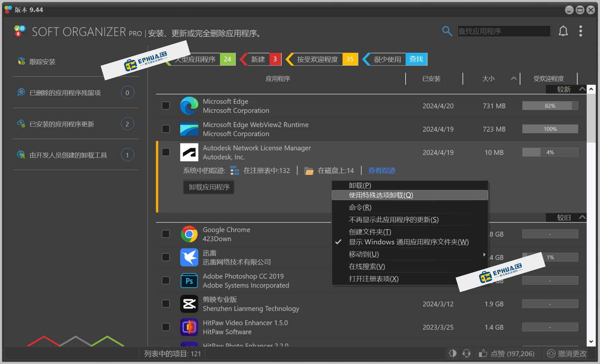The height and width of the screenshot is (364, 600).
Task: Filter by 新建 tag
Action: [261, 59]
